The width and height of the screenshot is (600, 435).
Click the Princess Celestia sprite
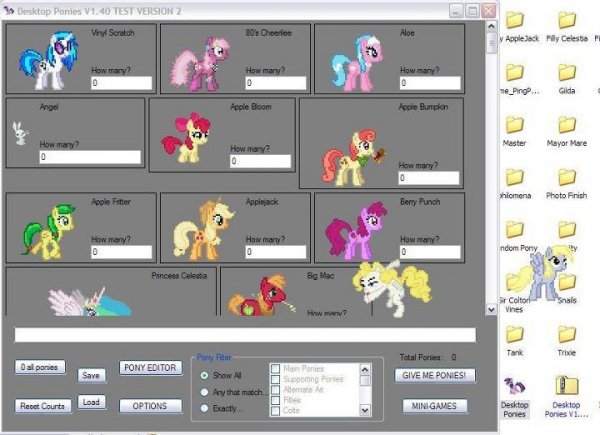click(x=90, y=302)
